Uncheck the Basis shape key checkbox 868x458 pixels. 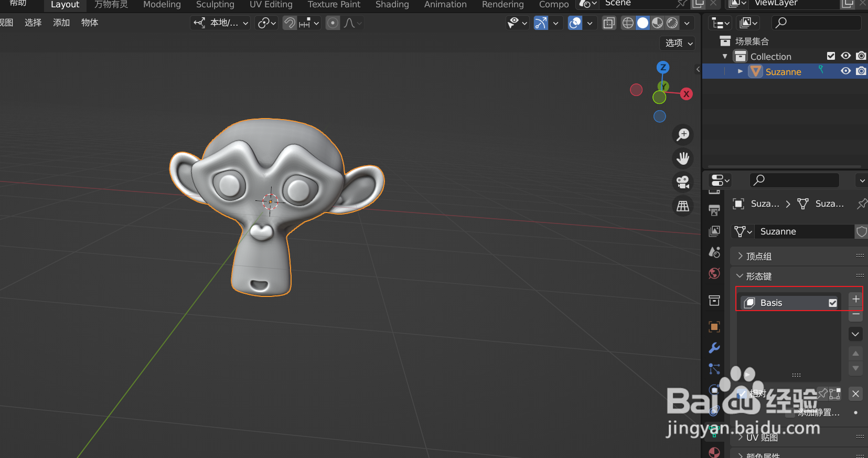click(x=833, y=303)
